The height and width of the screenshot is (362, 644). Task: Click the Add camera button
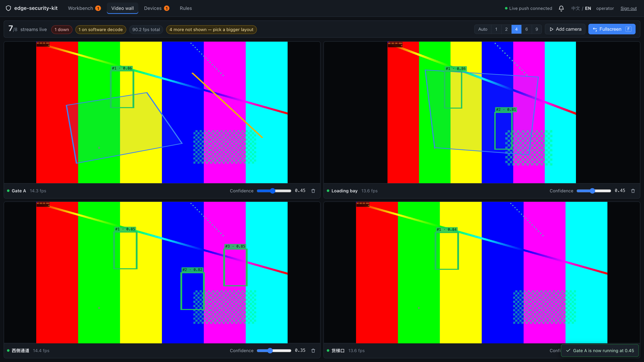click(x=565, y=29)
